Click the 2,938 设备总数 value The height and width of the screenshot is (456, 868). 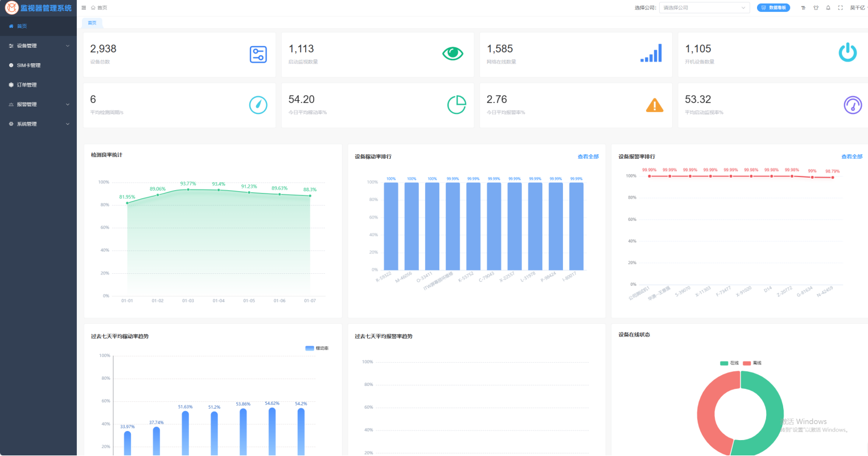pyautogui.click(x=103, y=49)
